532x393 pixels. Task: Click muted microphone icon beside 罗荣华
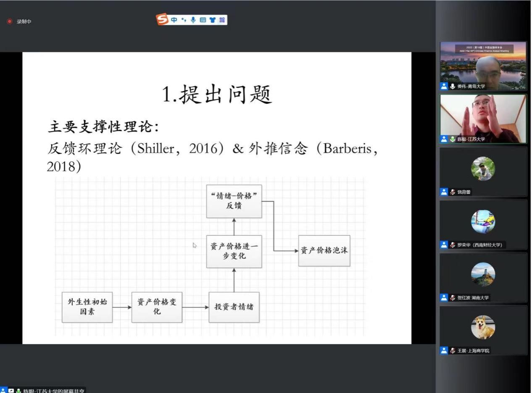[x=453, y=245]
